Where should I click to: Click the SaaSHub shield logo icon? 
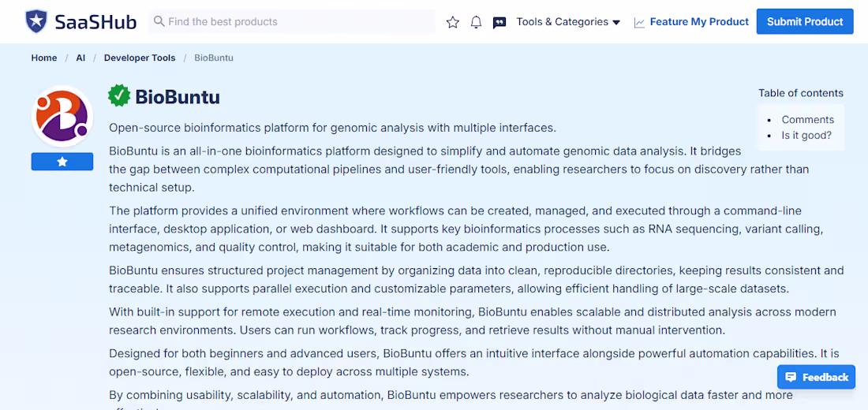point(36,21)
